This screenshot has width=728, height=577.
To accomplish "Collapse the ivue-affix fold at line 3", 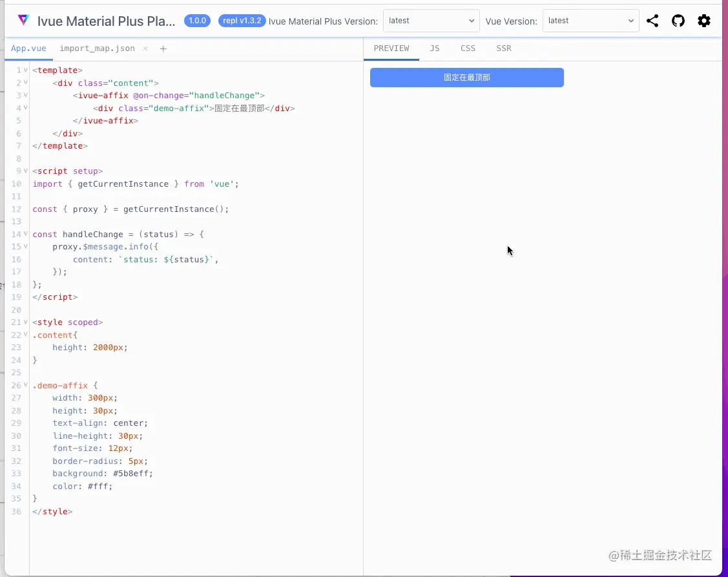I will tap(26, 95).
